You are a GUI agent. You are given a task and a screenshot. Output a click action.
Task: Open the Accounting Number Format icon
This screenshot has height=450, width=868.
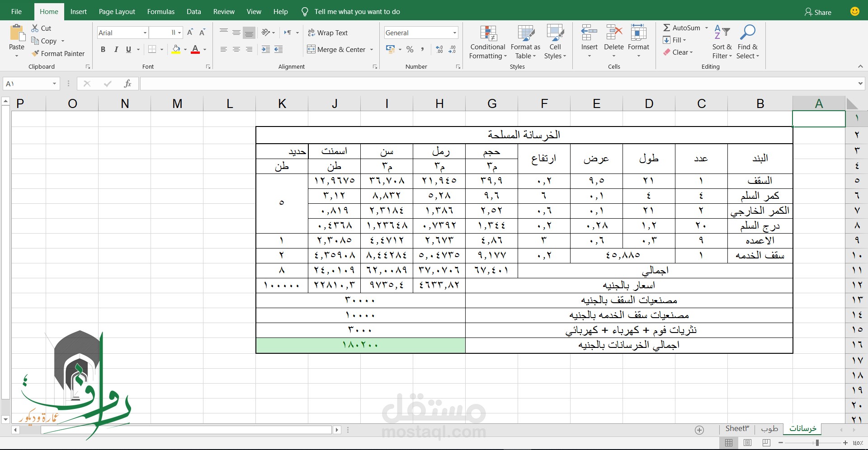click(x=390, y=49)
